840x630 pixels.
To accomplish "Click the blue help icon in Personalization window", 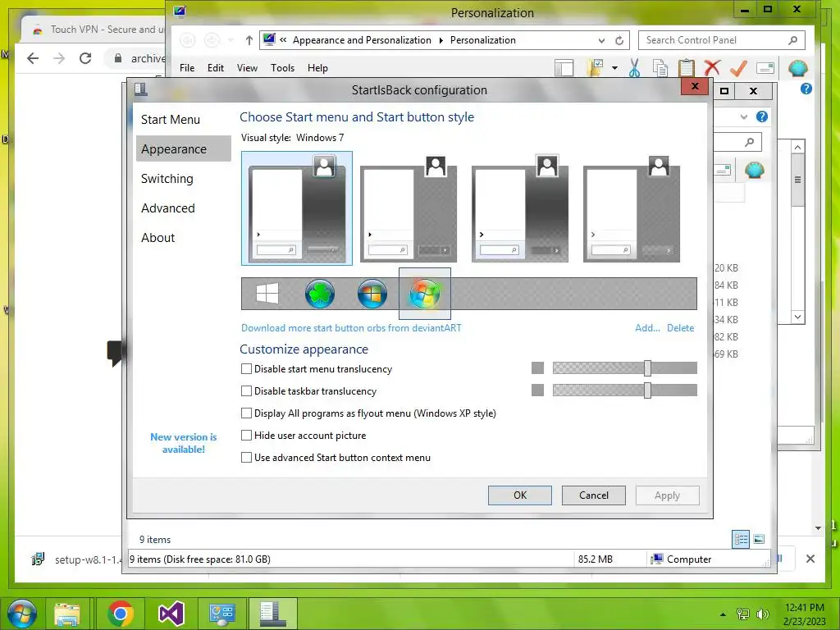I will coord(806,89).
